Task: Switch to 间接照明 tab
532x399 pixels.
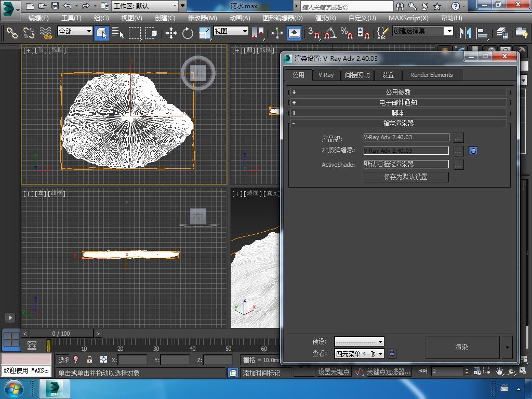Action: pyautogui.click(x=357, y=75)
